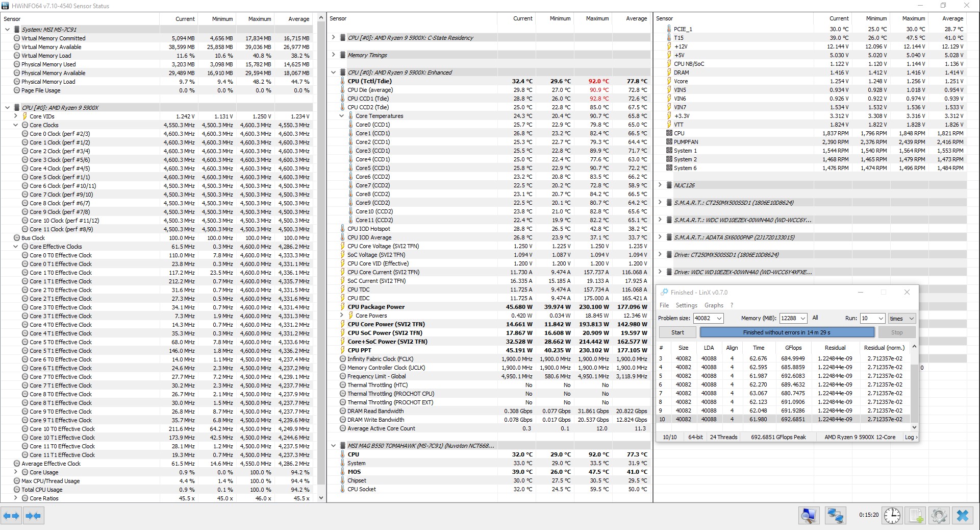Click circle icon beside DRAM Read Bandwidth

tap(343, 411)
